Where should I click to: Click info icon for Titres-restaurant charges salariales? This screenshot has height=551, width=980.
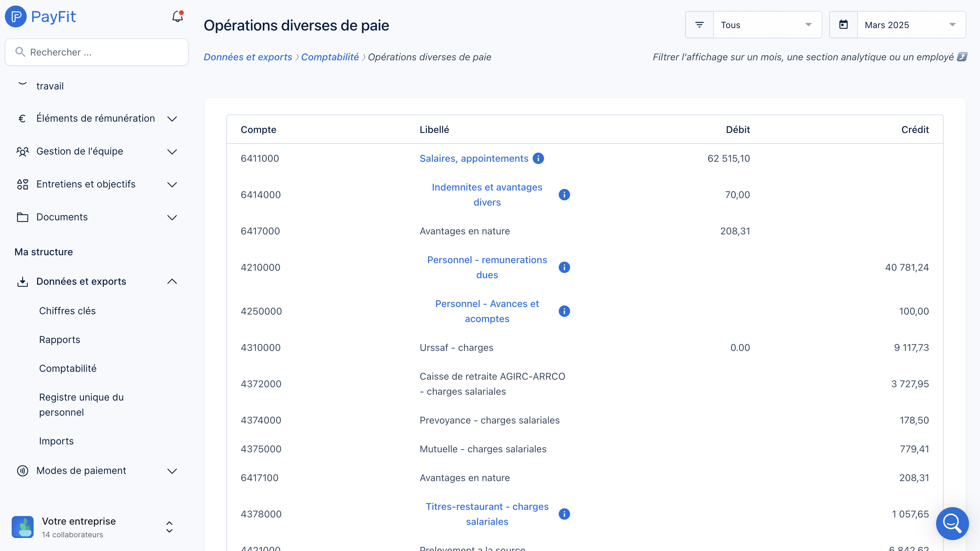564,514
